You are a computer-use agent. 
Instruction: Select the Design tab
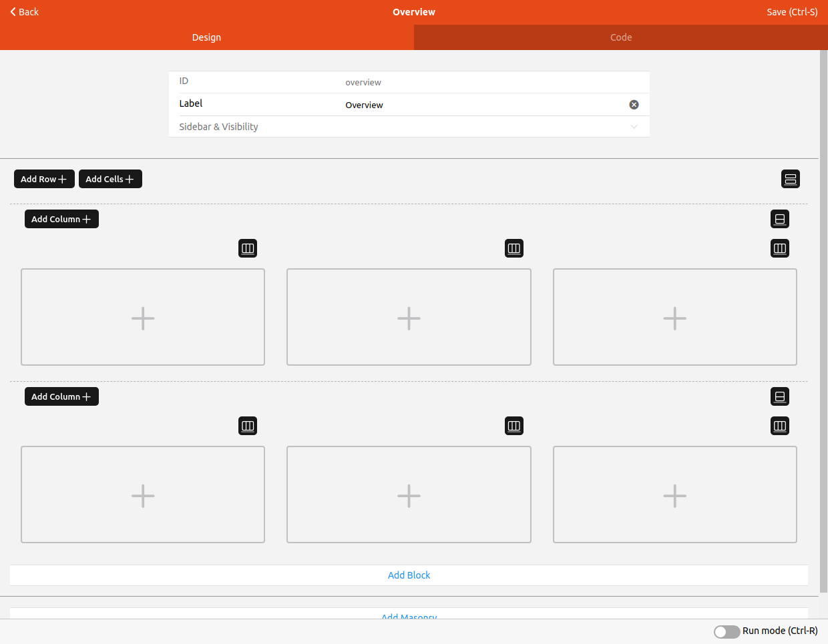(206, 37)
